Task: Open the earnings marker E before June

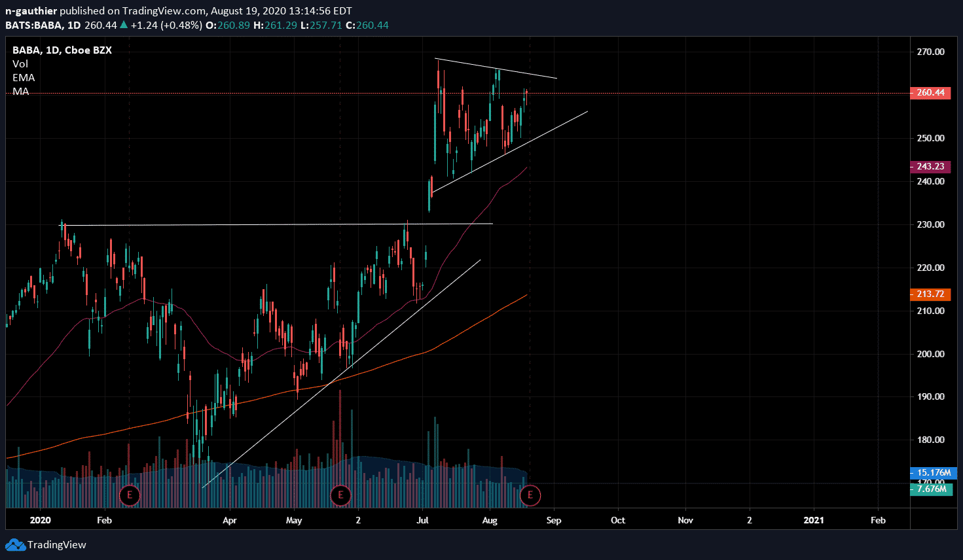Action: 340,495
